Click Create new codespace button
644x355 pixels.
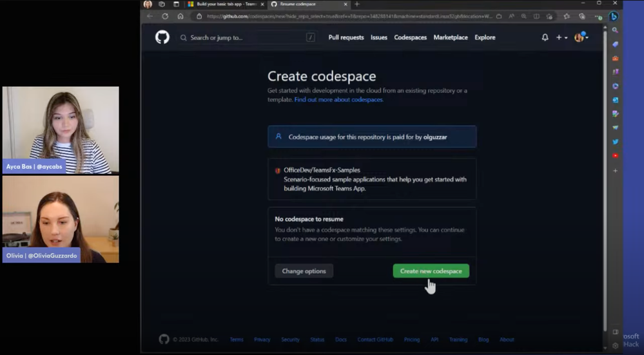click(431, 271)
